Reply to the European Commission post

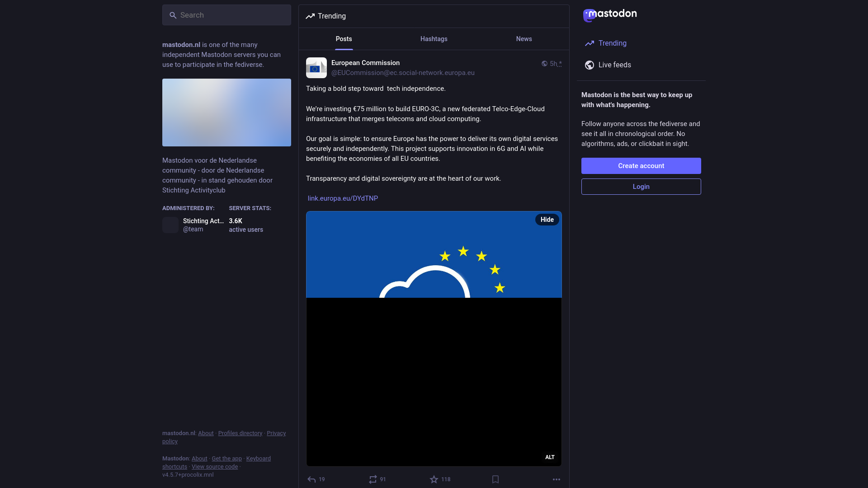[x=316, y=479]
